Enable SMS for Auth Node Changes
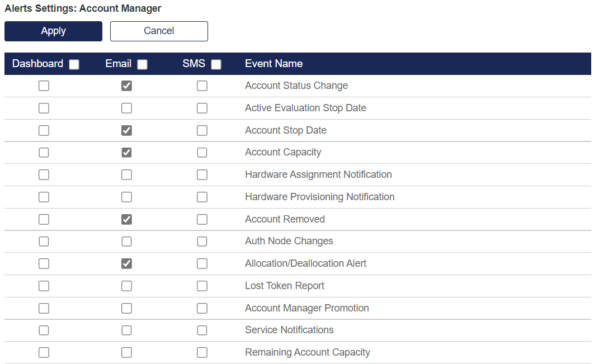Image resolution: width=594 pixels, height=364 pixels. (x=202, y=241)
